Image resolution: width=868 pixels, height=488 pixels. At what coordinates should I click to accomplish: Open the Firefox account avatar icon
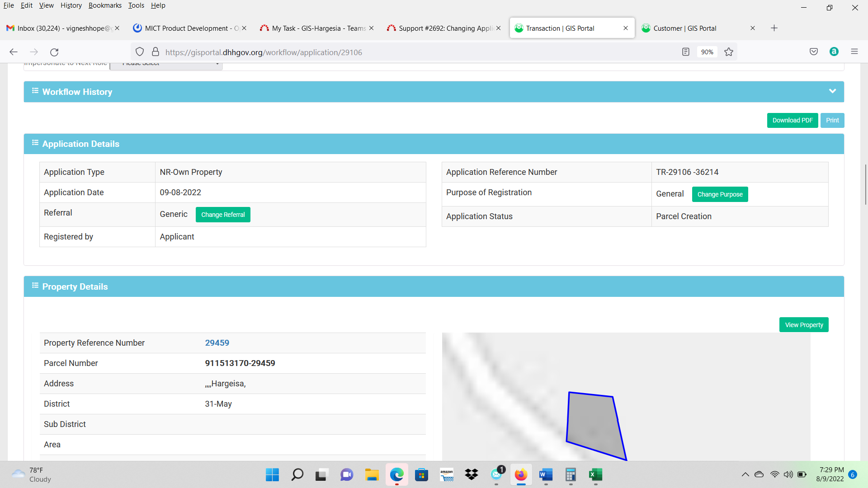click(834, 52)
